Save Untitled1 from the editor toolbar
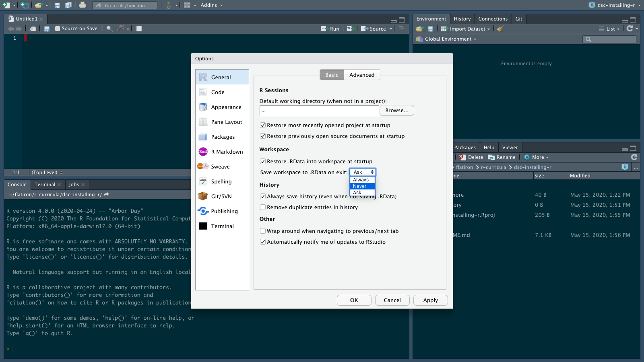 click(47, 29)
